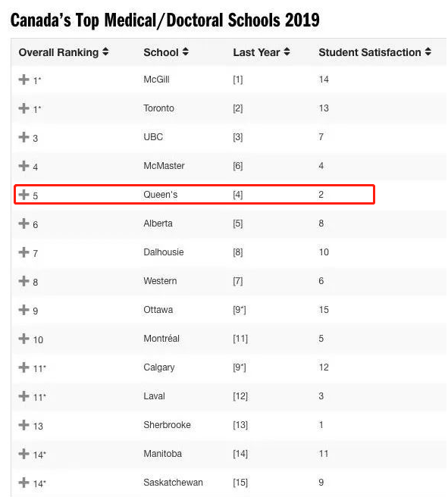Expand Sherbrooke row plus icon

tap(23, 425)
